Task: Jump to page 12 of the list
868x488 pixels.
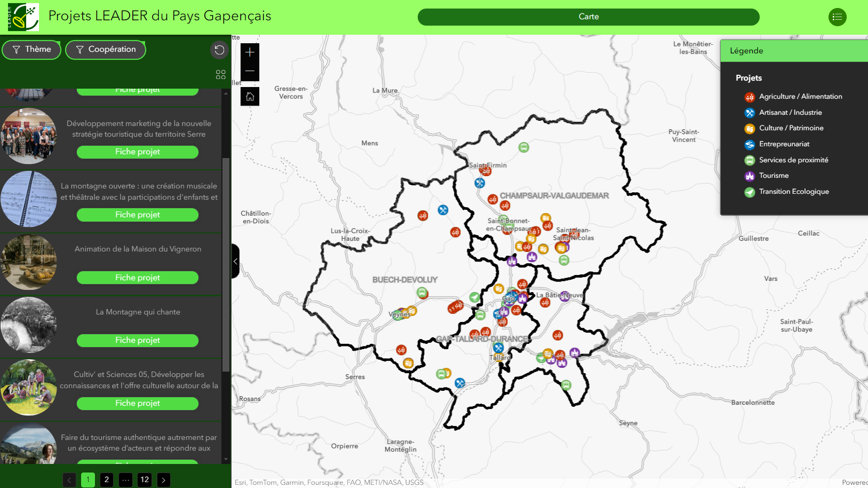Action: [x=145, y=479]
